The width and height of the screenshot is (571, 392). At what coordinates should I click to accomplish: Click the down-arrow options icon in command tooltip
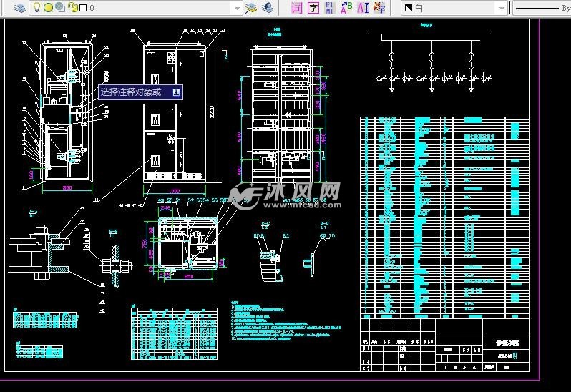pos(176,92)
